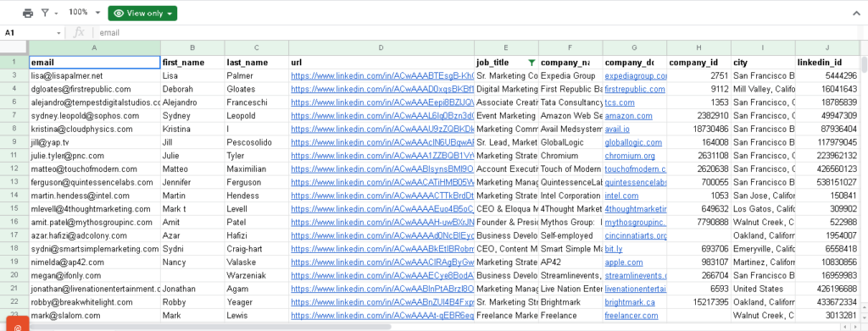
Task: Open the expediagroup.com link
Action: coord(636,75)
